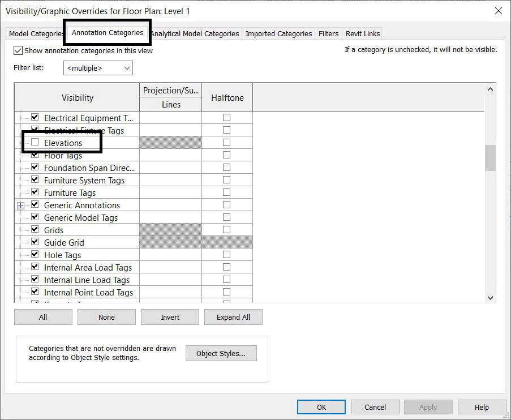Uncheck the Hole Tags visibility checkbox
The height and width of the screenshot is (420, 511).
[x=35, y=254]
